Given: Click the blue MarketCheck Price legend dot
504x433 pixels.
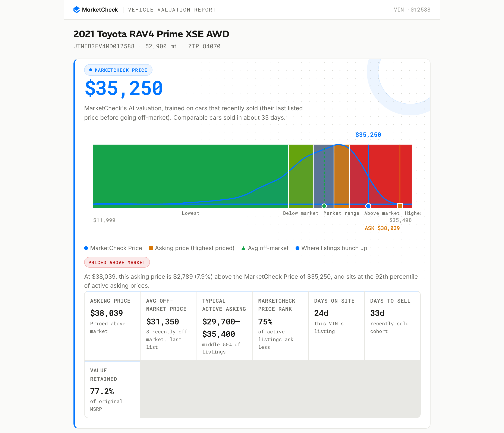Looking at the screenshot, I should pyautogui.click(x=86, y=248).
